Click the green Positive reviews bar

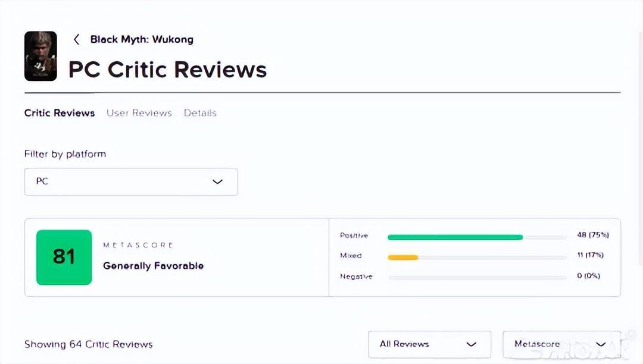point(455,237)
